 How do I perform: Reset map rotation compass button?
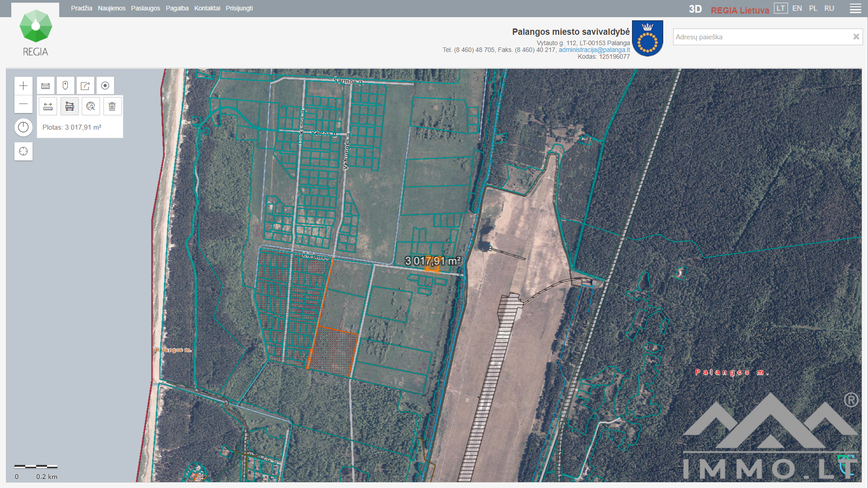coord(24,127)
